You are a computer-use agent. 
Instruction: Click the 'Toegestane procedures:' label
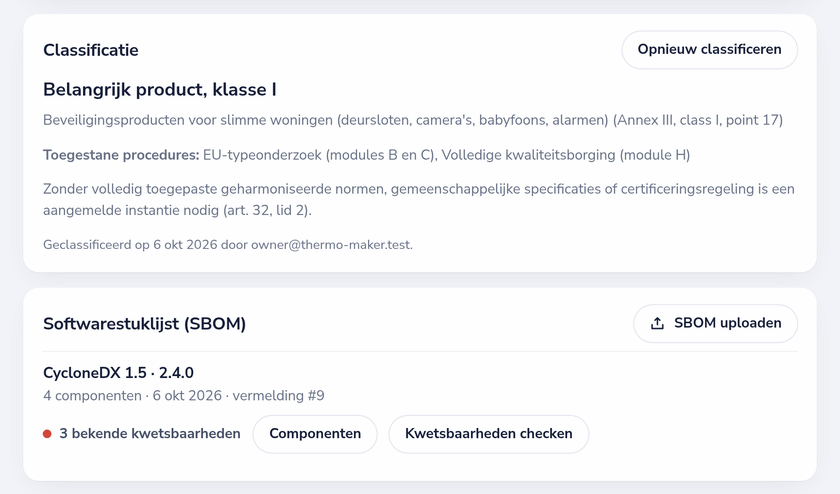point(121,155)
